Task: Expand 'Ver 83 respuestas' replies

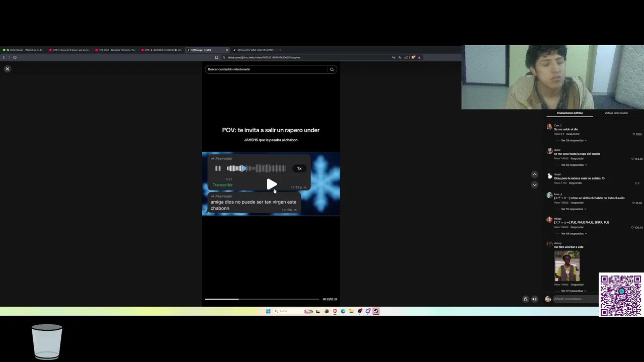Action: 574,165
